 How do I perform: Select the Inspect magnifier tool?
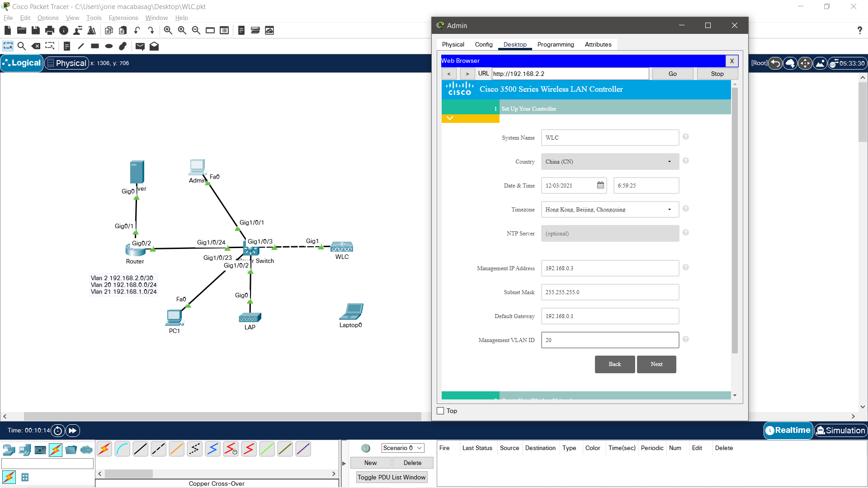pos(21,46)
